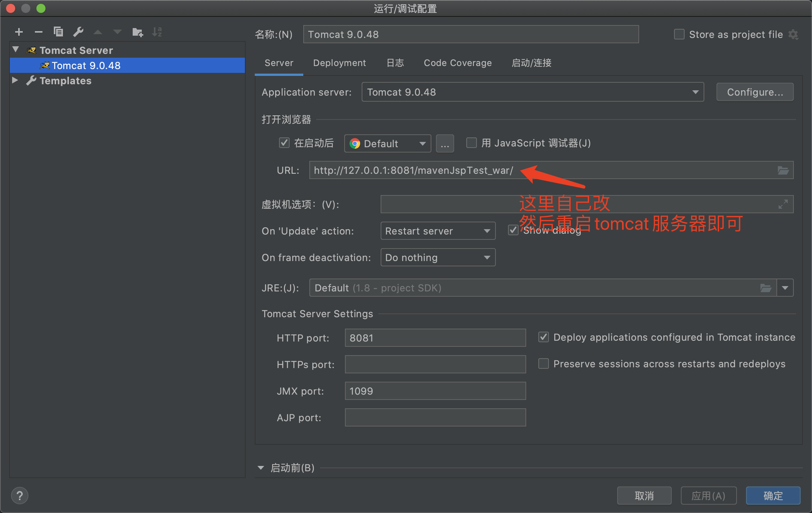Collapse the Tomcat Server tree node
Viewport: 812px width, 513px height.
[x=16, y=50]
